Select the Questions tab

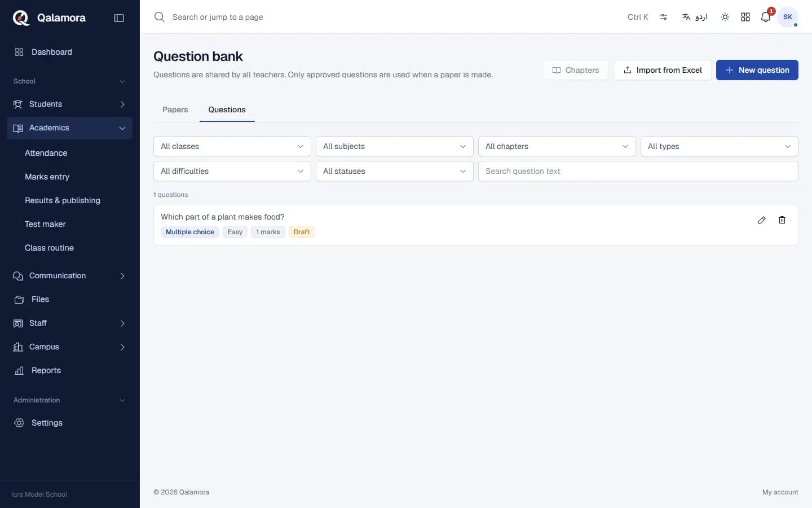tap(227, 110)
